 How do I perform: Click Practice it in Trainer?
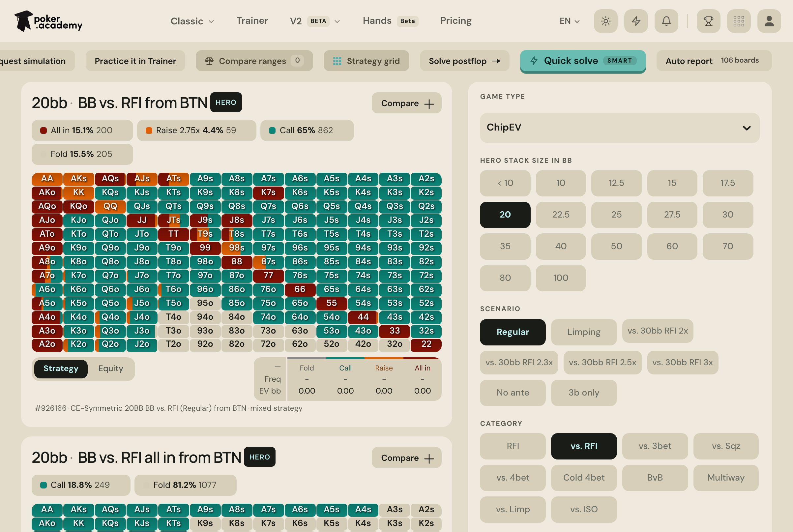(x=135, y=61)
